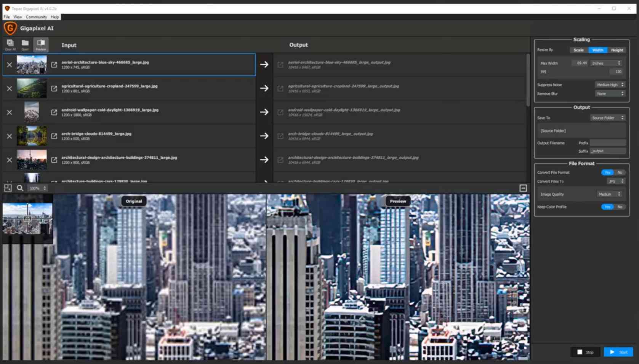Image resolution: width=639 pixels, height=364 pixels.
Task: Click the arrow for aerial-architecture-blue-sky row
Action: pos(264,64)
